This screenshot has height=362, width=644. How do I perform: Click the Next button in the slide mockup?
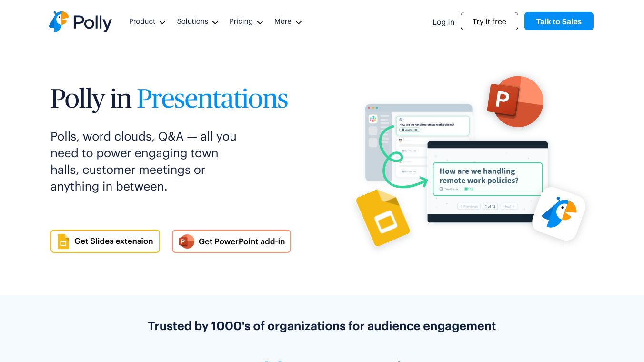[x=509, y=206]
